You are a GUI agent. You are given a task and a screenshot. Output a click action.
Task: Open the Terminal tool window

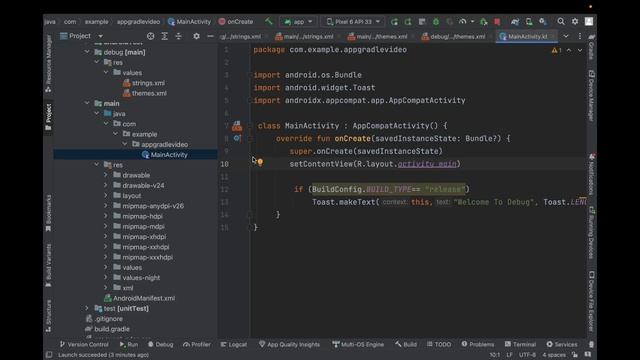click(520, 344)
